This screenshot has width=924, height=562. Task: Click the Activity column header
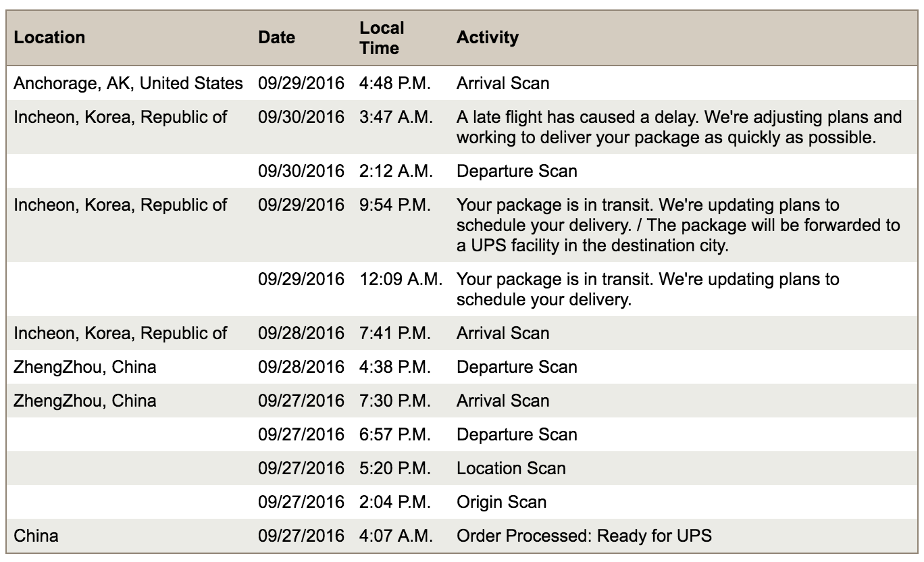point(487,38)
